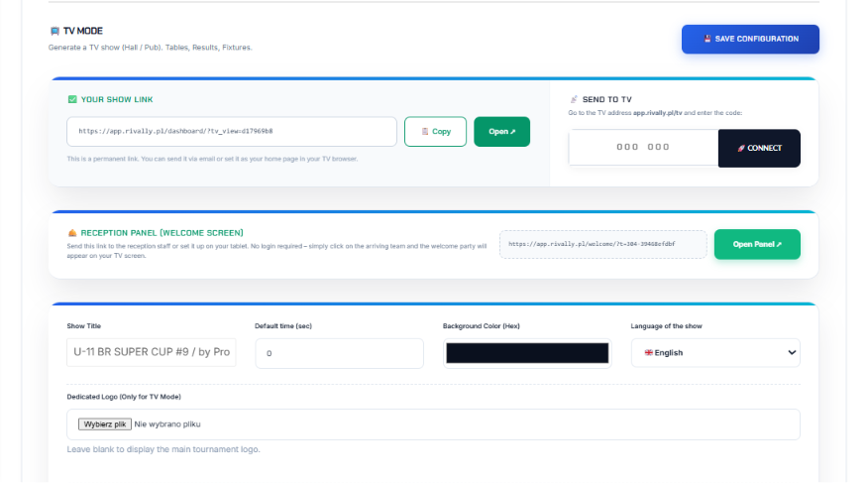868x483 pixels.
Task: Click the 'app.rivally.pl/tv' address text
Action: point(657,113)
